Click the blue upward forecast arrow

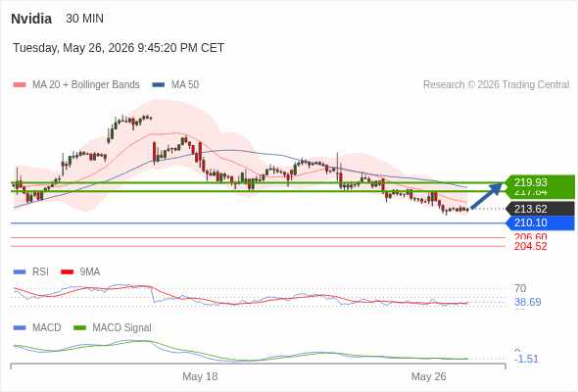[x=487, y=196]
